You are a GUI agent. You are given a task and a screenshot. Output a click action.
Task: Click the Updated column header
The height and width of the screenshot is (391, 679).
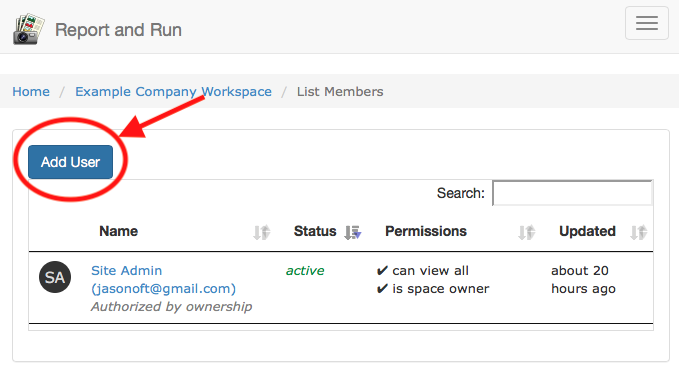click(587, 231)
